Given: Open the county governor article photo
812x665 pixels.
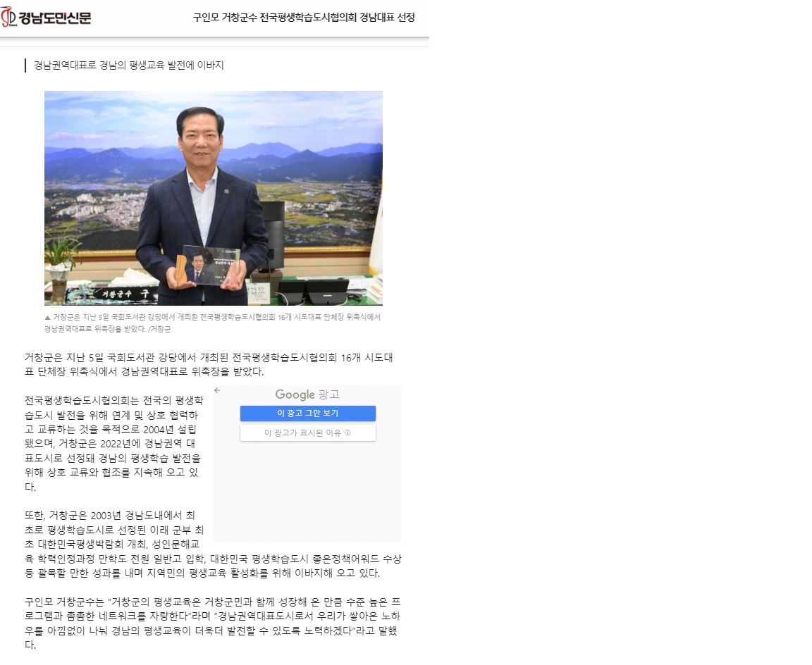Looking at the screenshot, I should pyautogui.click(x=214, y=198).
